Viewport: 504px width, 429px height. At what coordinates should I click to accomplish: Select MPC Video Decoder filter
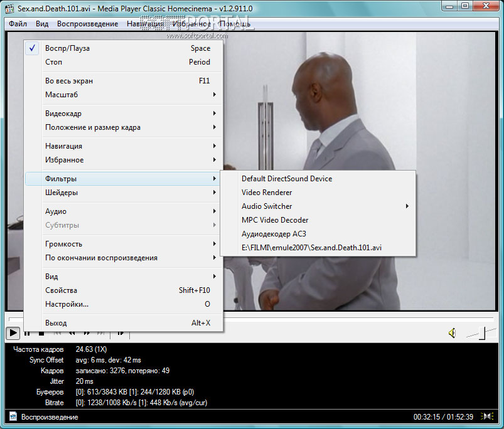point(318,220)
